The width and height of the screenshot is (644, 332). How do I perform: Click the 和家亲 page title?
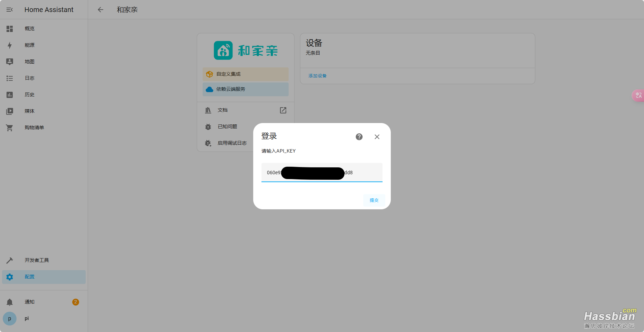pyautogui.click(x=127, y=10)
